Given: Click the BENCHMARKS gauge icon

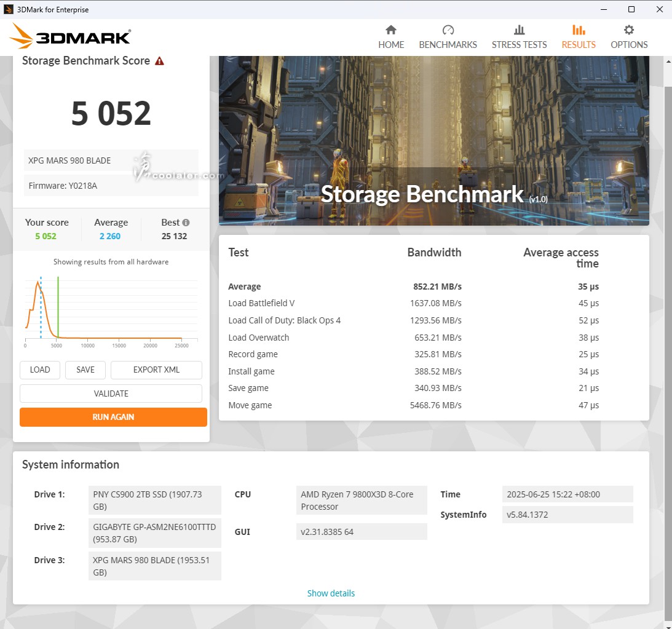Looking at the screenshot, I should (x=448, y=30).
